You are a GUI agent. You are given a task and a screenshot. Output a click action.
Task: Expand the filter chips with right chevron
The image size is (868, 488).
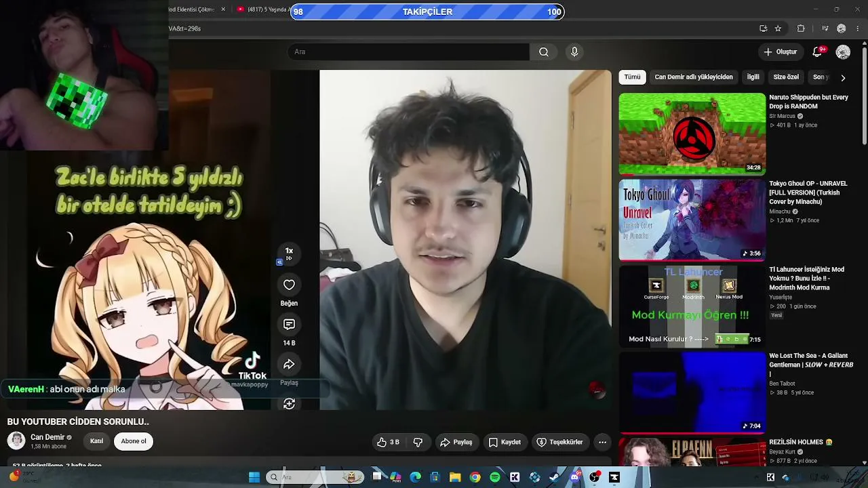click(x=843, y=77)
